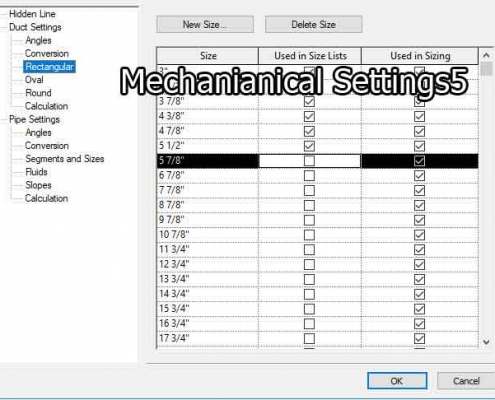Click the scrollbar down arrow in size table
Image resolution: width=495 pixels, height=400 pixels.
(x=486, y=342)
